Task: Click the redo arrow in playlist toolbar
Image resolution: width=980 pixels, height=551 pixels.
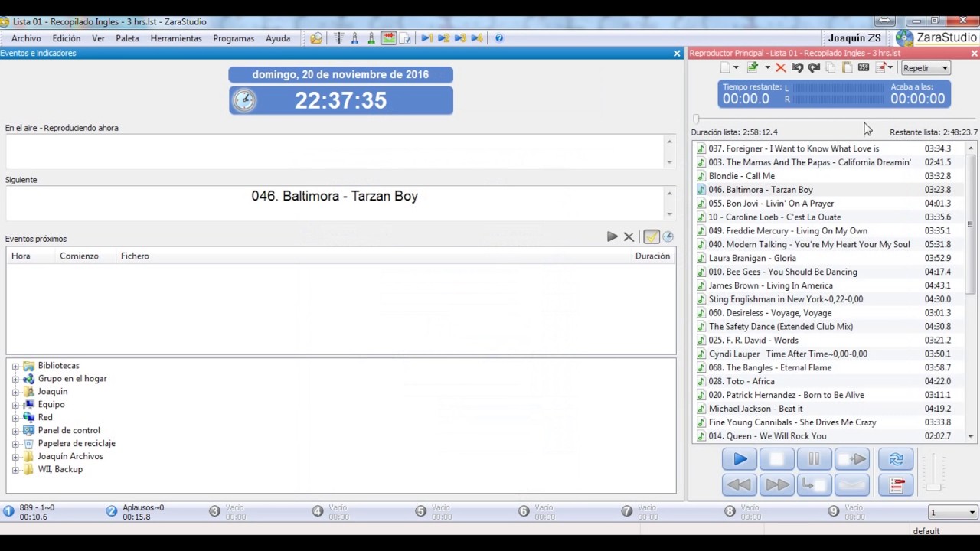Action: (815, 68)
